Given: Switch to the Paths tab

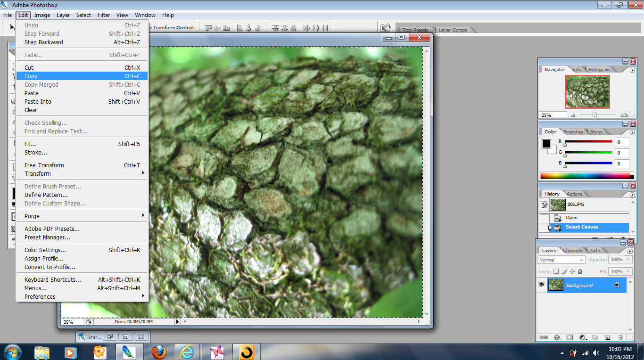Looking at the screenshot, I should click(x=595, y=250).
